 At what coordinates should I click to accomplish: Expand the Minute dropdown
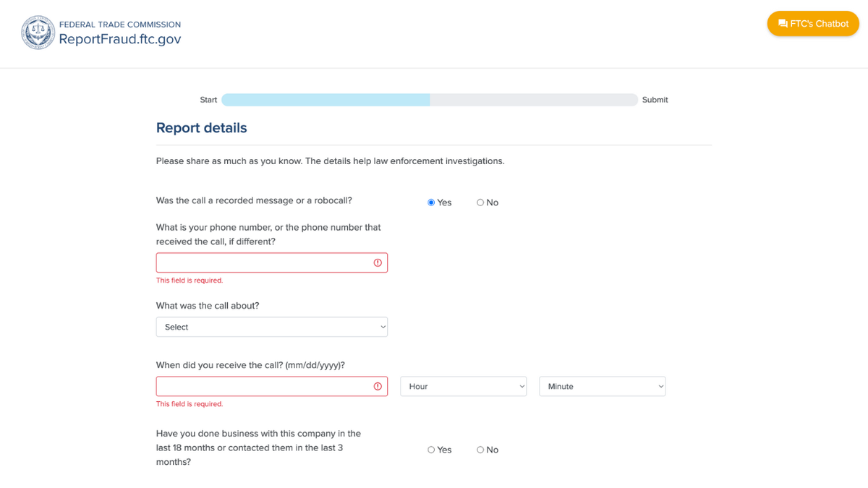(602, 387)
